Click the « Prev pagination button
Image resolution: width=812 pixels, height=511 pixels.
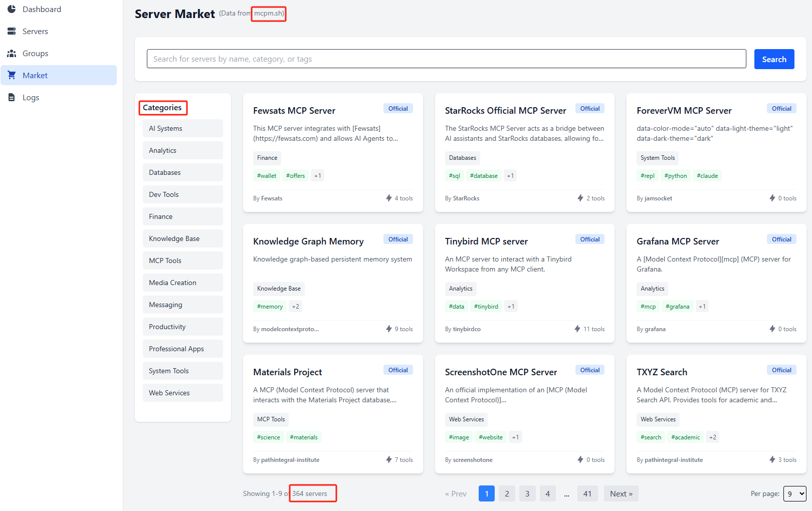click(x=456, y=493)
